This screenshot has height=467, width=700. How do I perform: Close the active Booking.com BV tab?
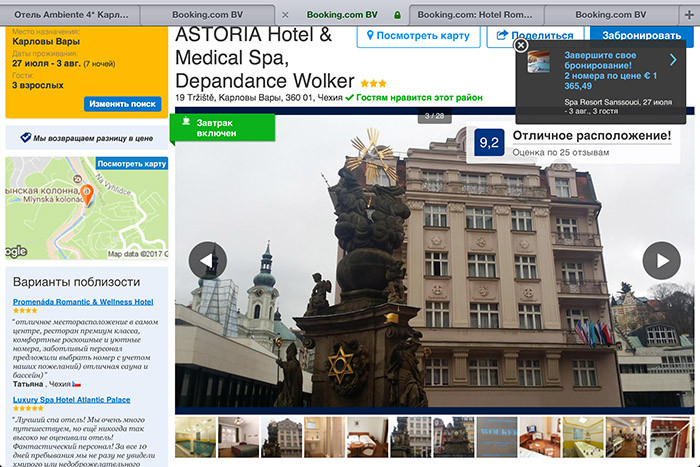(x=285, y=15)
